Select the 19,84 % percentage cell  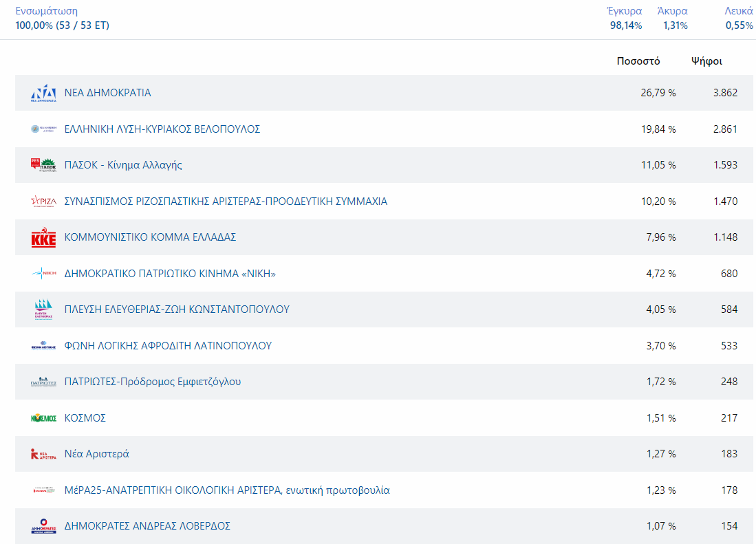(x=658, y=129)
